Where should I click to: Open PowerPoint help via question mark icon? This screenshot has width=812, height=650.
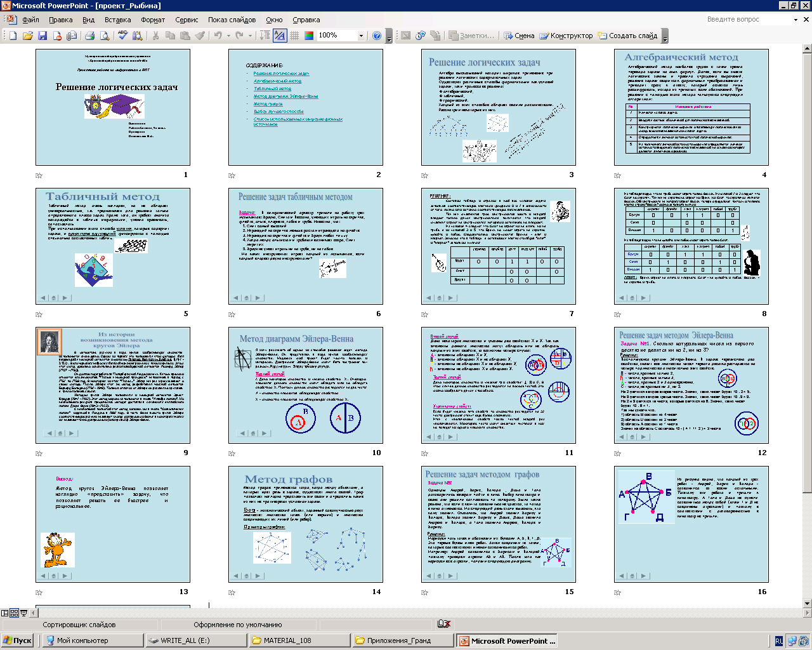tap(377, 36)
